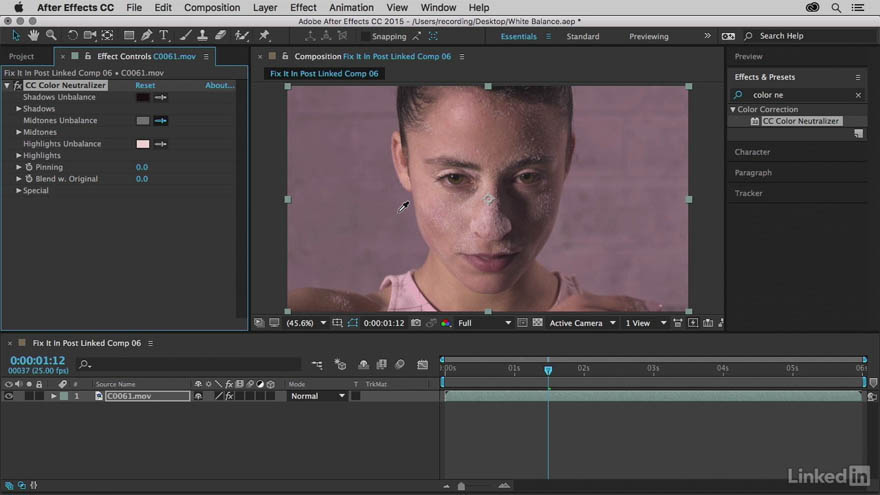This screenshot has width=880, height=495.
Task: Toggle the transparency grid in viewer
Action: point(537,323)
